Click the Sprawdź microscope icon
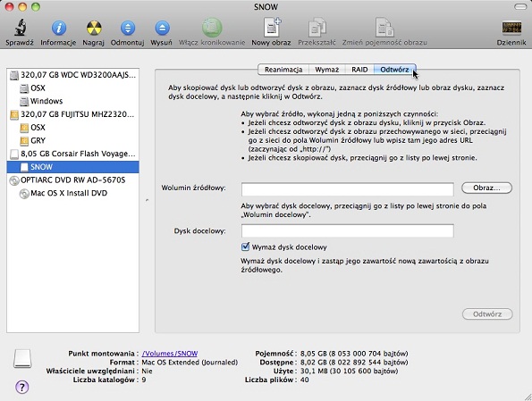Viewport: 532px width, 401px height. pos(21,28)
